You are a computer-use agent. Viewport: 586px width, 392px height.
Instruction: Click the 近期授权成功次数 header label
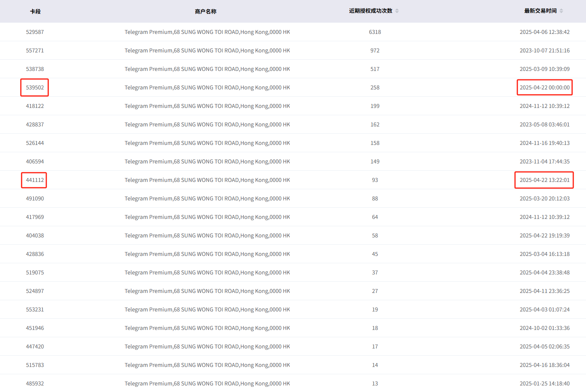click(x=371, y=11)
